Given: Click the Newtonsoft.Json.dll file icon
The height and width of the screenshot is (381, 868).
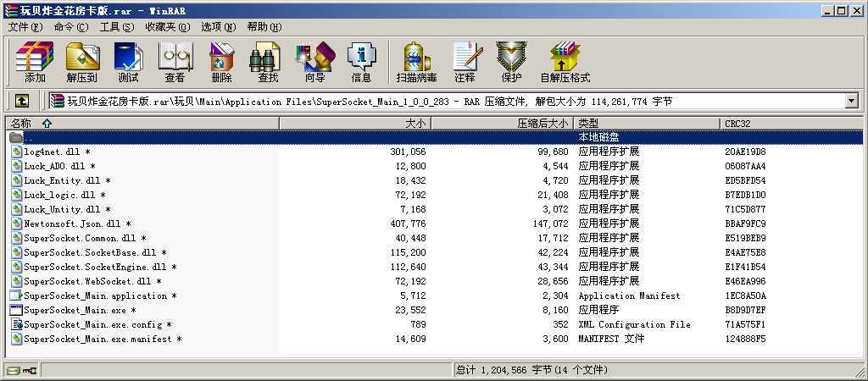Looking at the screenshot, I should point(16,224).
